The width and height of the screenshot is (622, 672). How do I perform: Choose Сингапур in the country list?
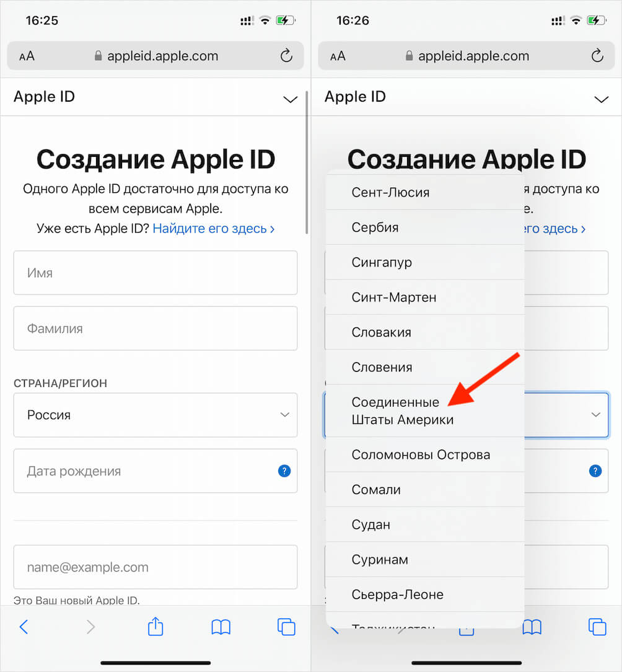coord(425,262)
